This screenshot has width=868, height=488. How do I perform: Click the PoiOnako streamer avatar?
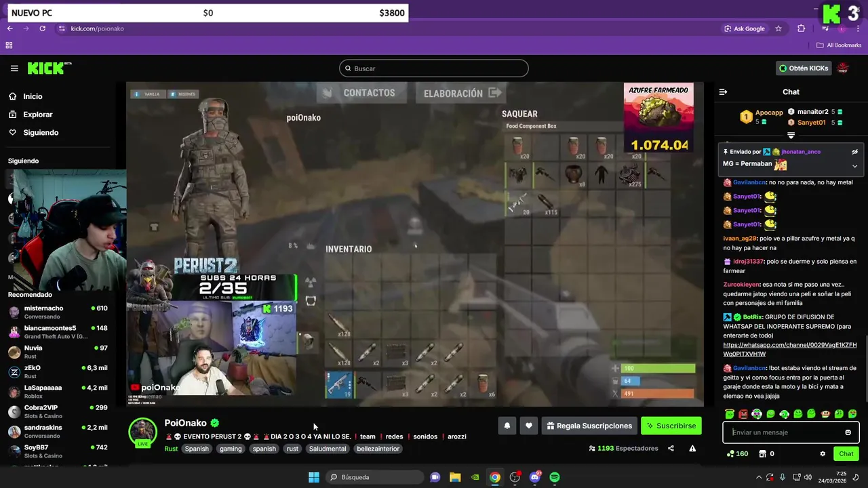pos(143,432)
